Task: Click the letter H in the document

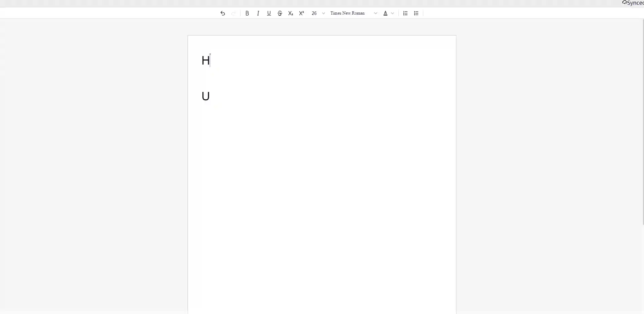Action: click(205, 61)
